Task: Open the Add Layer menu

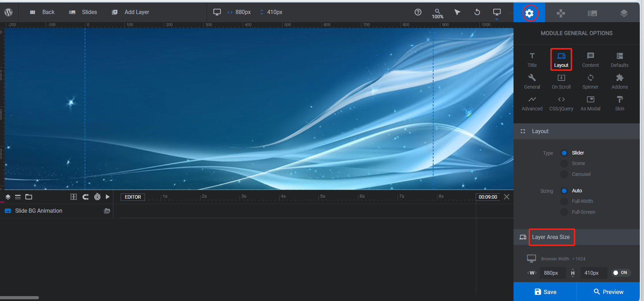Action: click(130, 12)
